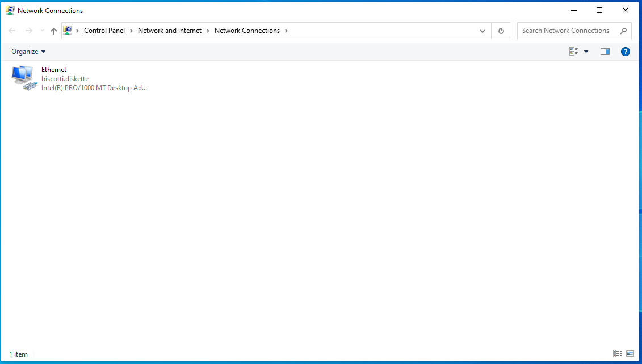Go to Network and Internet breadcrumb

[x=170, y=31]
